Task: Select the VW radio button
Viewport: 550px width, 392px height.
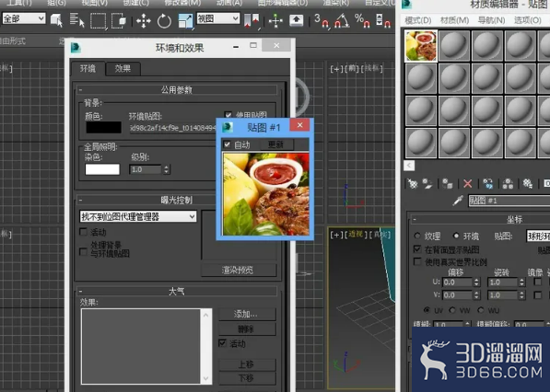Action: coord(452,310)
